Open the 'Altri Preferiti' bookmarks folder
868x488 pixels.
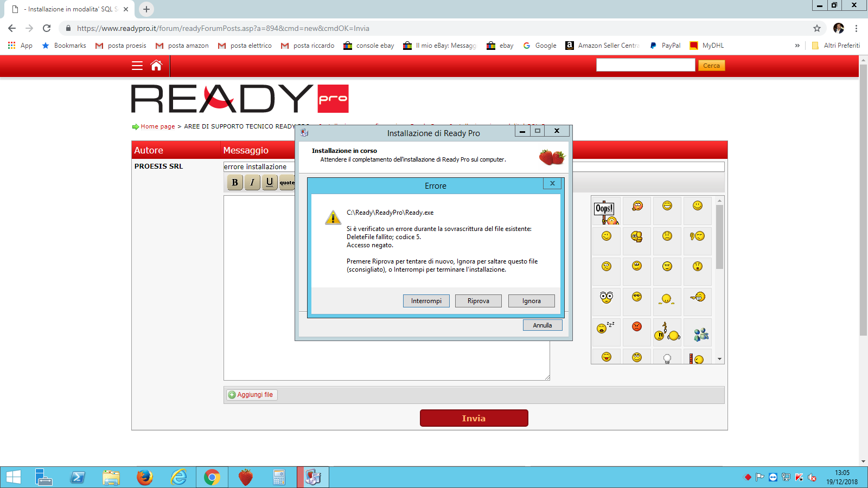[x=836, y=46]
